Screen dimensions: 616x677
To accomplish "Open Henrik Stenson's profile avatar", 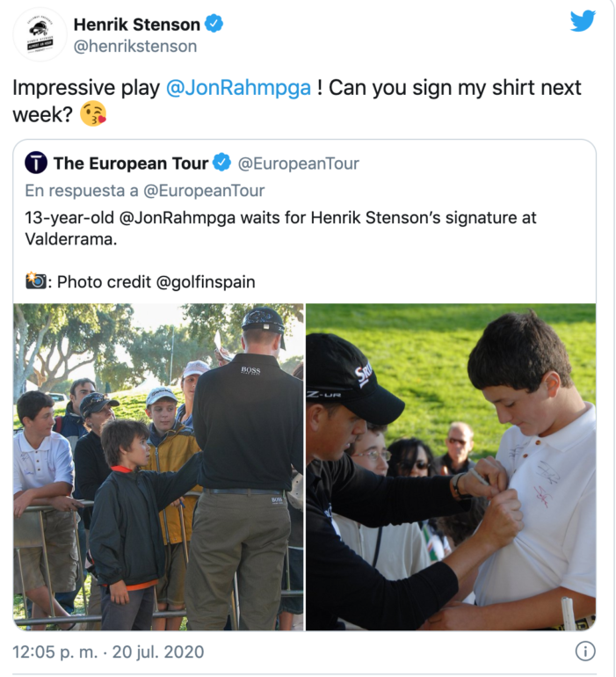I will click(x=40, y=34).
